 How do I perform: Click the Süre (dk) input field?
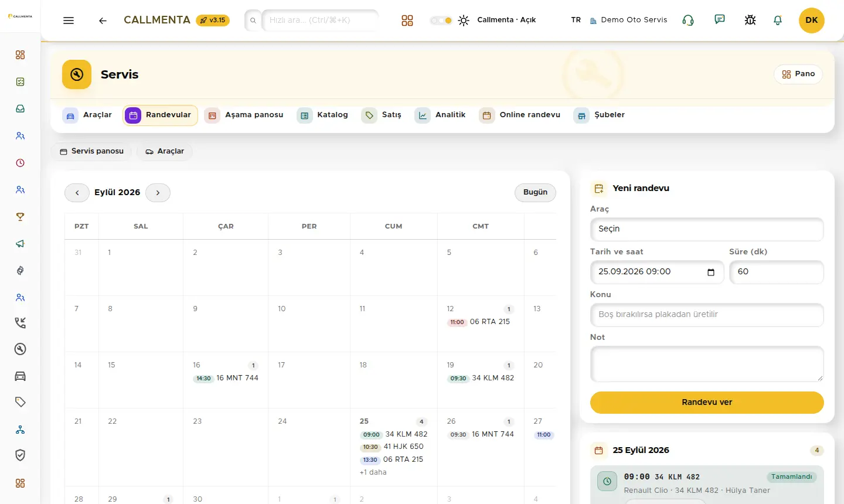click(x=777, y=273)
